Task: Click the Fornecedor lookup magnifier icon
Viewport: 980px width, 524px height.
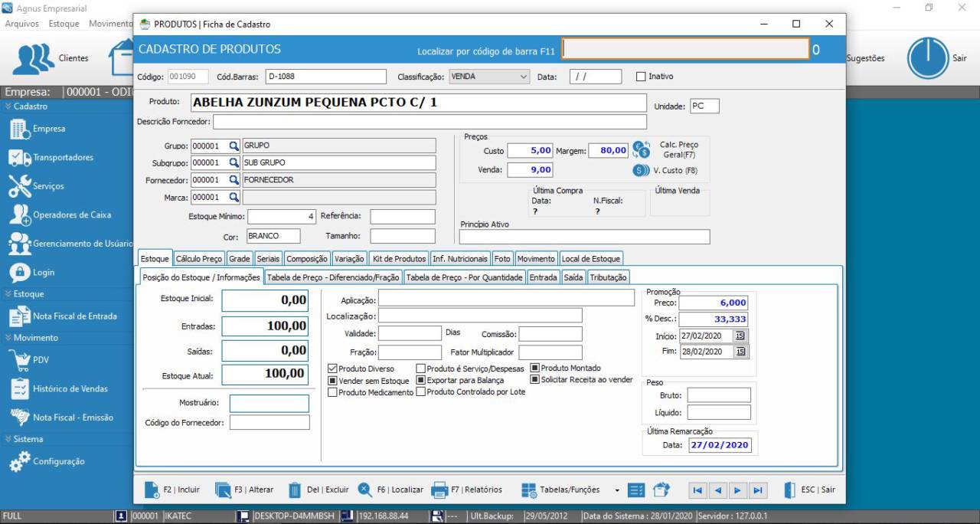Action: pyautogui.click(x=234, y=180)
